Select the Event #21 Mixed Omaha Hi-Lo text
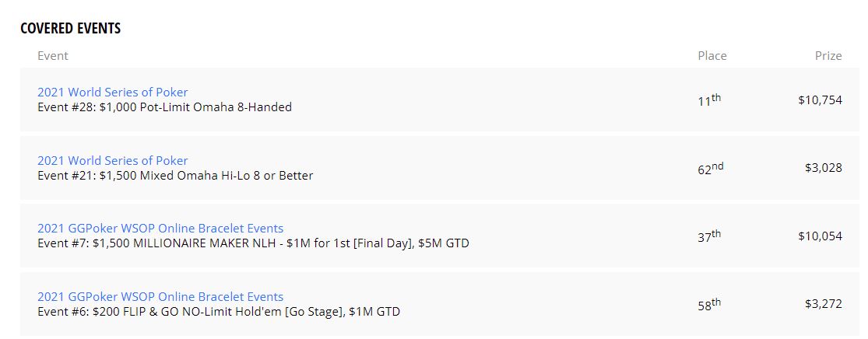The image size is (868, 339). tap(175, 176)
